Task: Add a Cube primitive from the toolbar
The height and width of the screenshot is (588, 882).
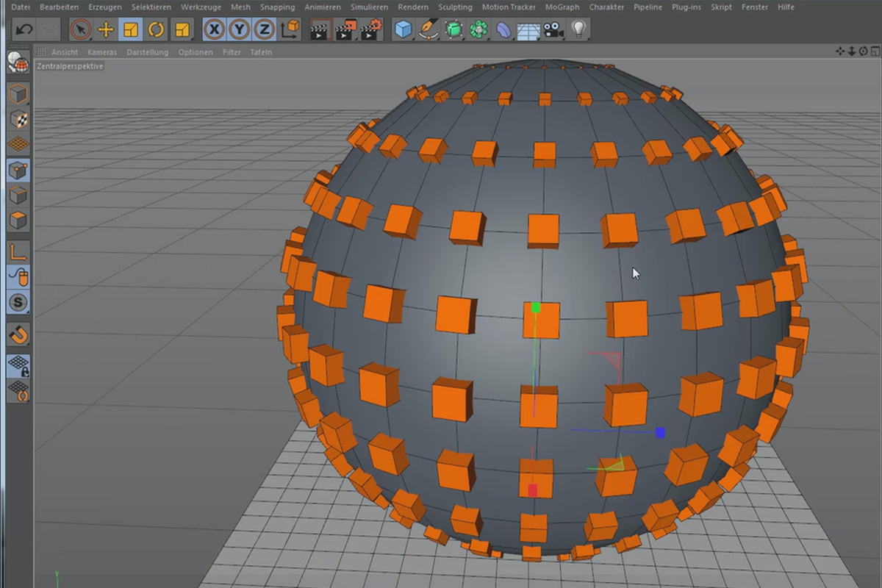Action: (403, 29)
